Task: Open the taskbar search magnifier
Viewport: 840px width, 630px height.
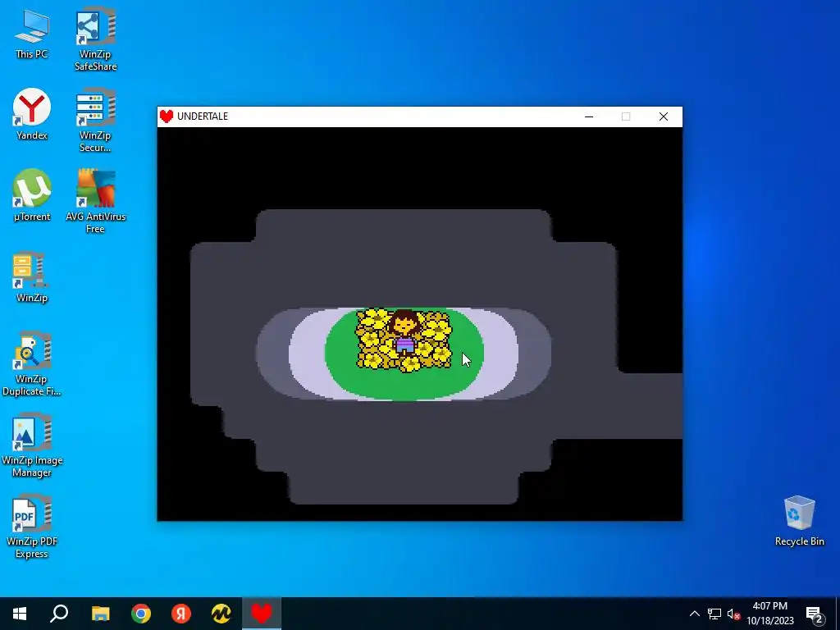Action: coord(59,614)
